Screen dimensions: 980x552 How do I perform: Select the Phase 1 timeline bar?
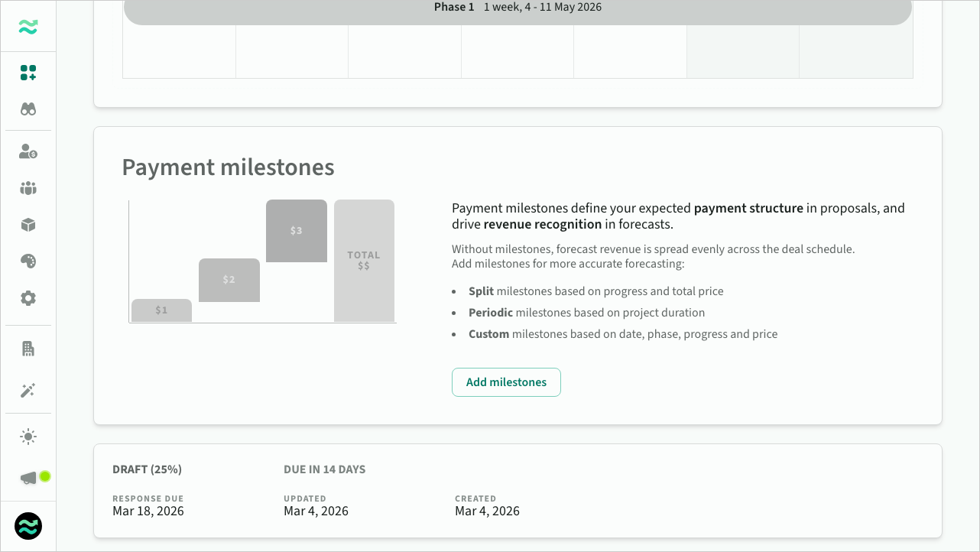[x=518, y=9]
